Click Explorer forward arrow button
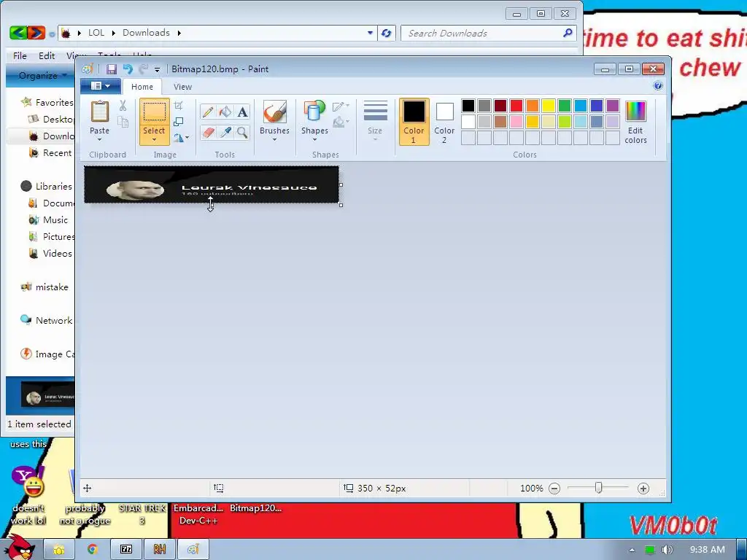The width and height of the screenshot is (747, 560). [36, 32]
